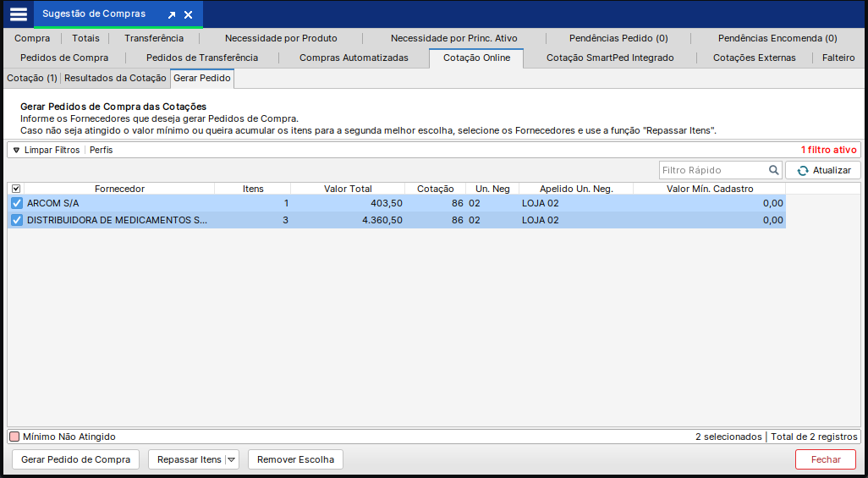The width and height of the screenshot is (868, 478).
Task: Sort by the Fornecedor column header
Action: [119, 189]
